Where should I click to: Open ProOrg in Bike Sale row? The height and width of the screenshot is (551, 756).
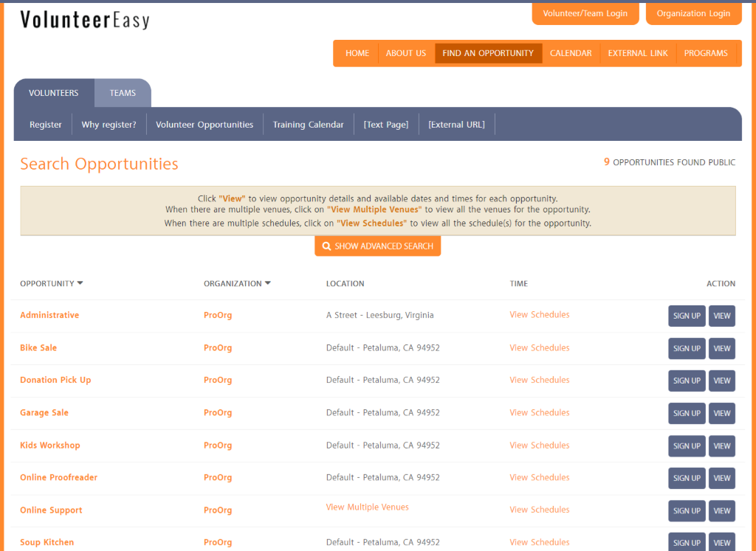point(218,347)
